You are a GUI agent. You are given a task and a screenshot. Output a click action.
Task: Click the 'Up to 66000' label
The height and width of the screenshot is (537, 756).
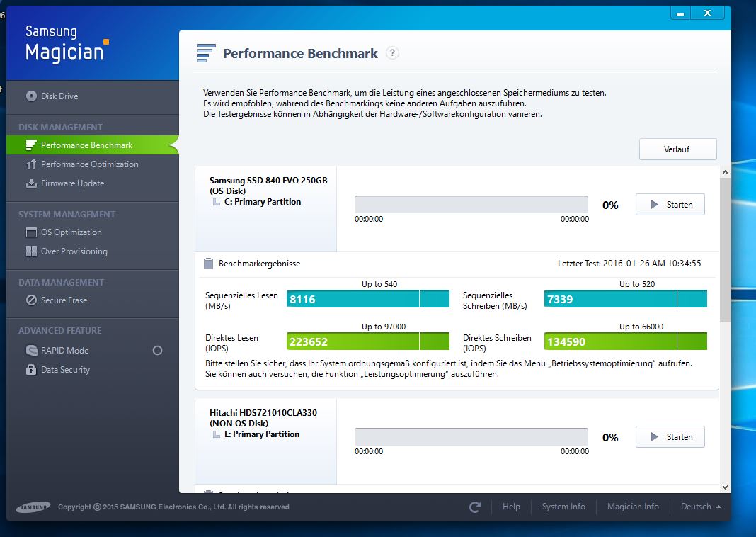pyautogui.click(x=641, y=327)
